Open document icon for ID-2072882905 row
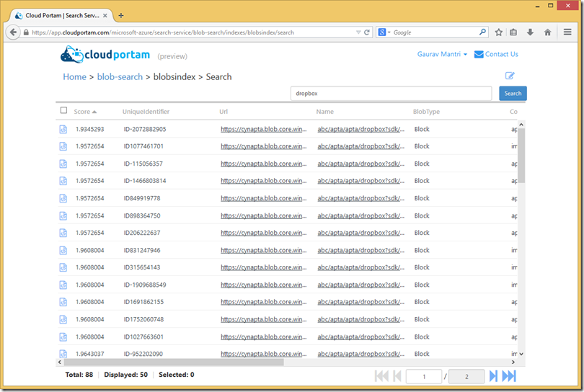Image resolution: width=584 pixels, height=392 pixels. pyautogui.click(x=63, y=129)
